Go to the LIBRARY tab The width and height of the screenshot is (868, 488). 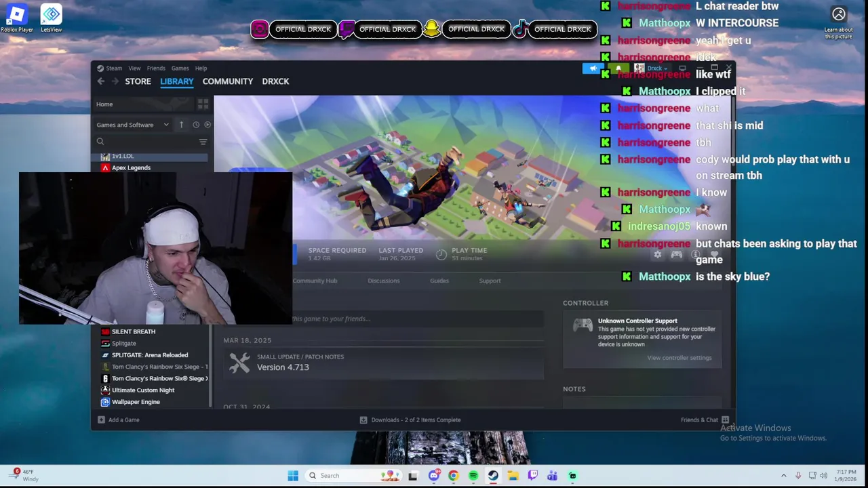pos(177,81)
